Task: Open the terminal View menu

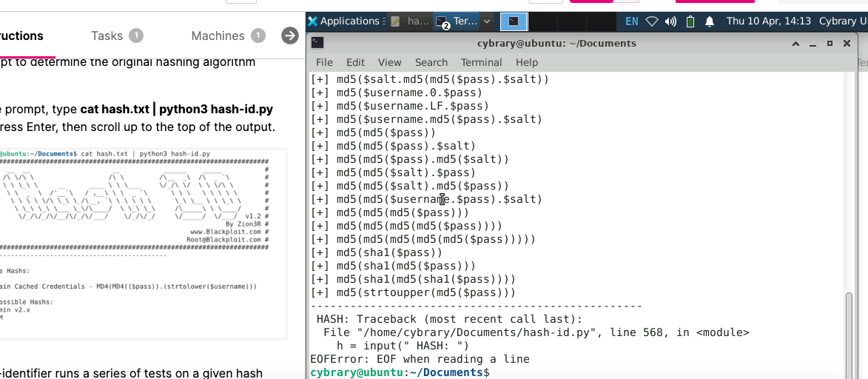Action: click(x=389, y=62)
